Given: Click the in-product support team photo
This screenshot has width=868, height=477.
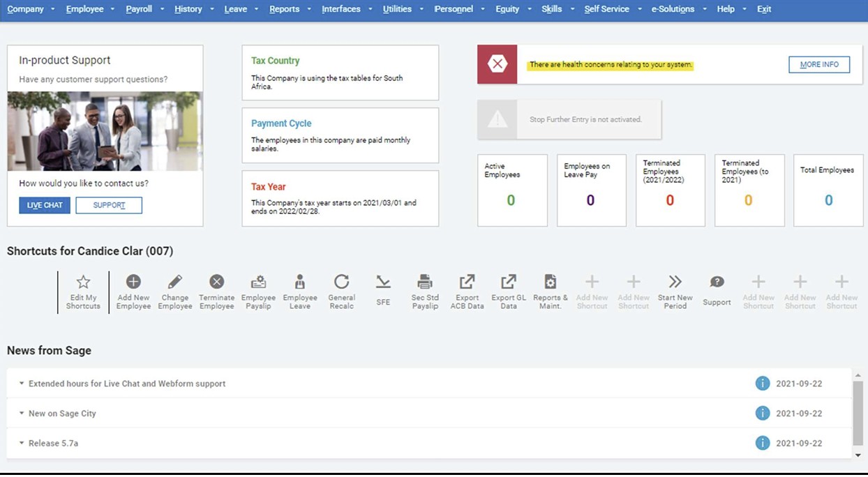Looking at the screenshot, I should click(105, 131).
